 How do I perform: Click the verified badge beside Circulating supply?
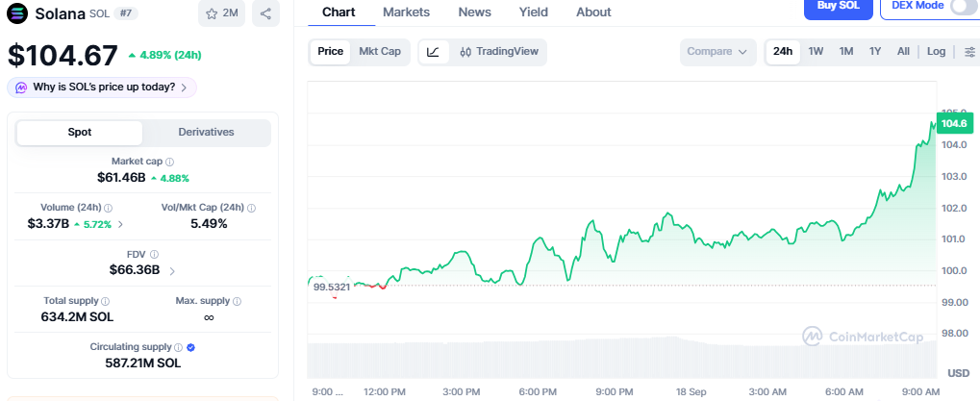pos(191,347)
